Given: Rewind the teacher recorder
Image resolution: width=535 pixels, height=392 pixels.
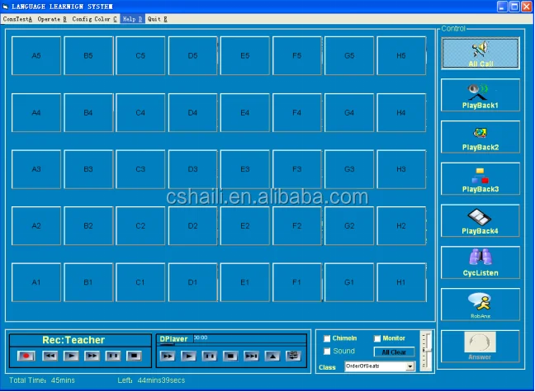Looking at the screenshot, I should click(x=50, y=357).
